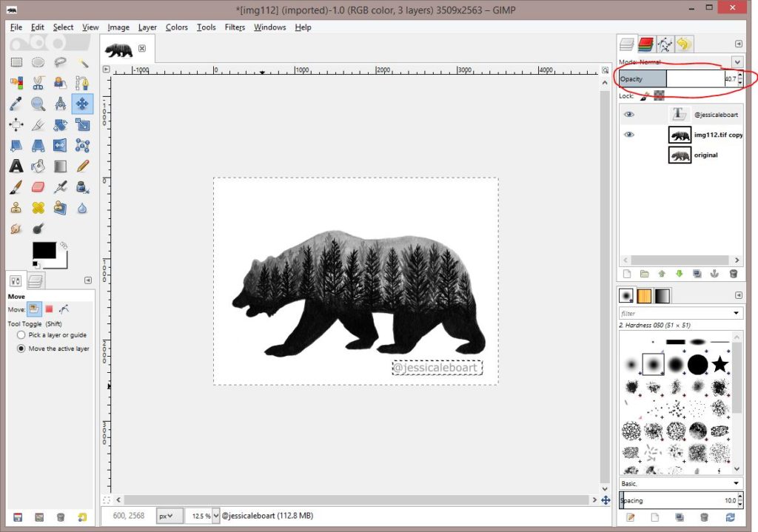
Task: Select the Paths tool in toolbox
Action: click(83, 83)
